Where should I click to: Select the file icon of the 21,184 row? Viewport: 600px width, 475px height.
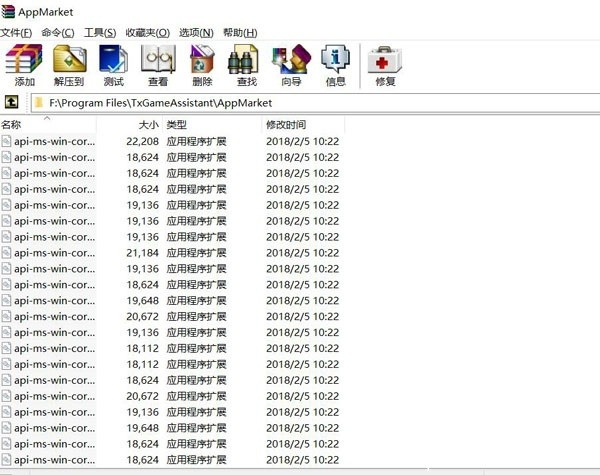tap(6, 253)
